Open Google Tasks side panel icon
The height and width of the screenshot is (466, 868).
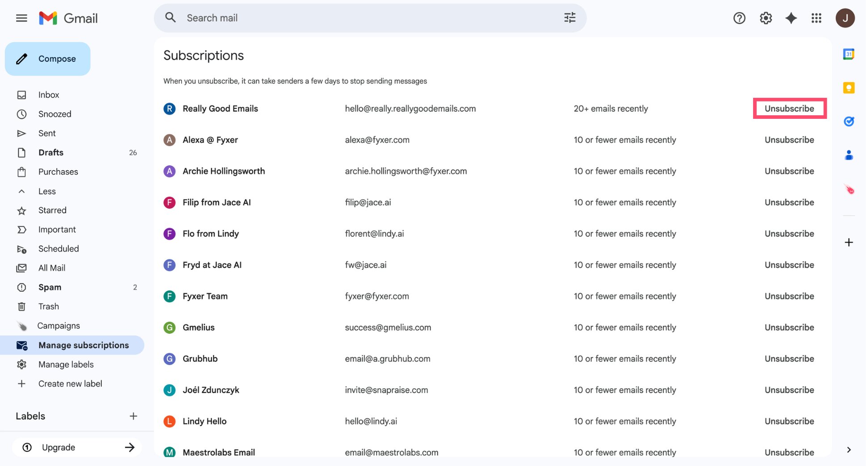click(x=849, y=121)
